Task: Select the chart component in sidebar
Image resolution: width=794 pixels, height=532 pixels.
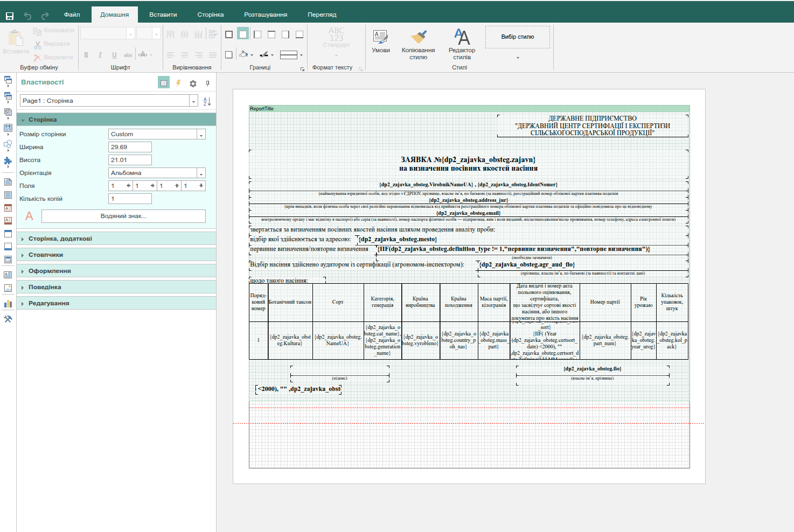Action: click(8, 304)
